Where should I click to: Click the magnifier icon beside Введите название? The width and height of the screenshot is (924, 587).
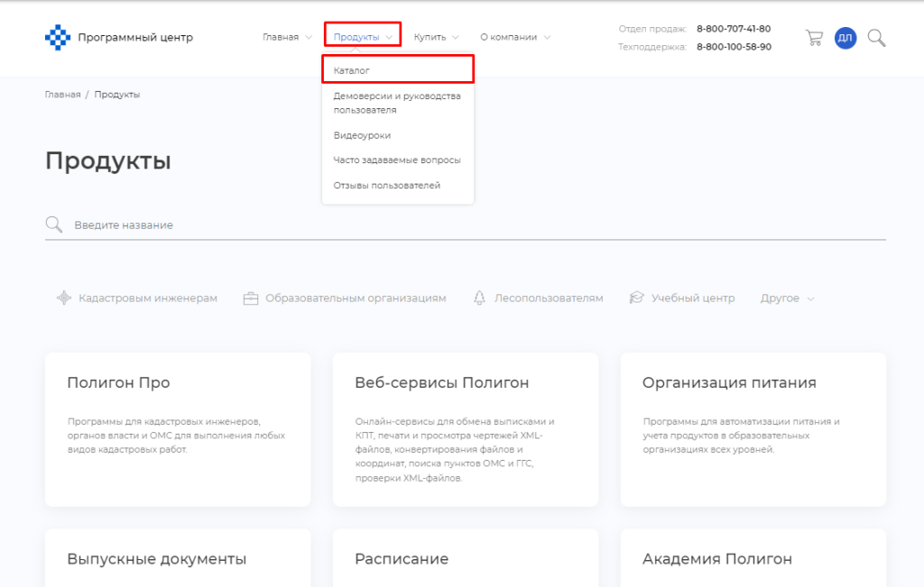(x=53, y=225)
